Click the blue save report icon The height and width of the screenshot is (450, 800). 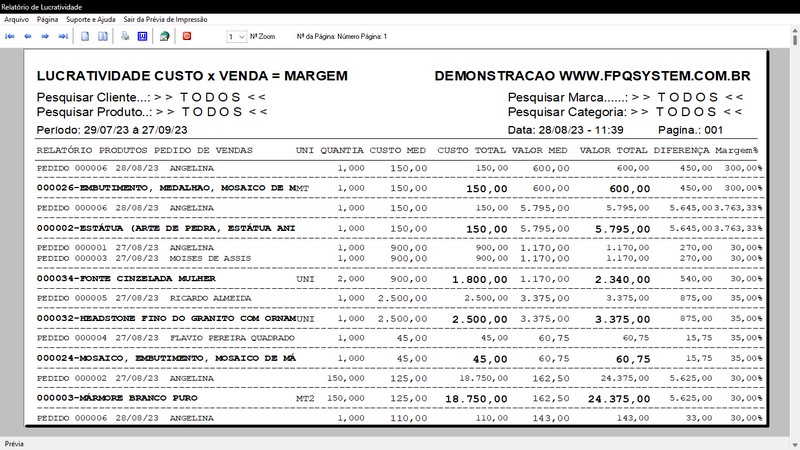pos(142,36)
